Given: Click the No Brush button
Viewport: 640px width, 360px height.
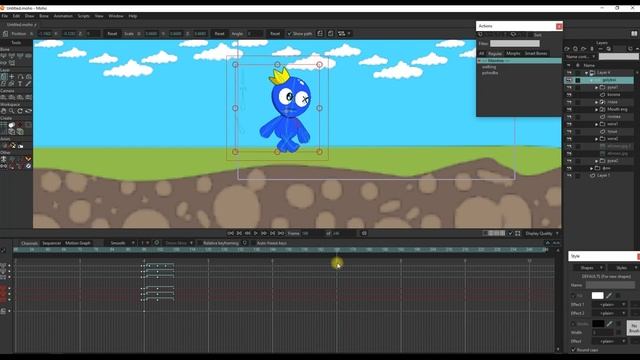Looking at the screenshot, I should tap(633, 327).
